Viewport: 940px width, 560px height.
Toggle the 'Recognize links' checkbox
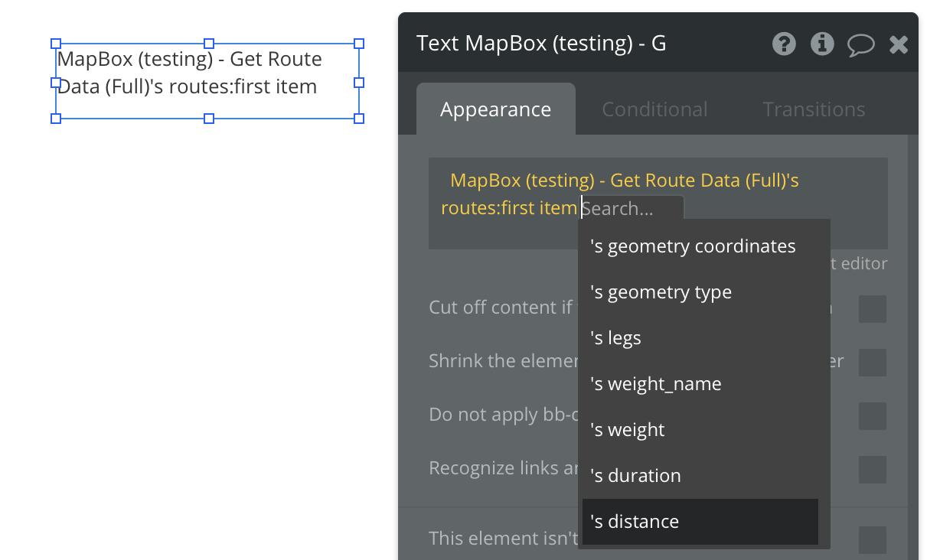coord(873,470)
